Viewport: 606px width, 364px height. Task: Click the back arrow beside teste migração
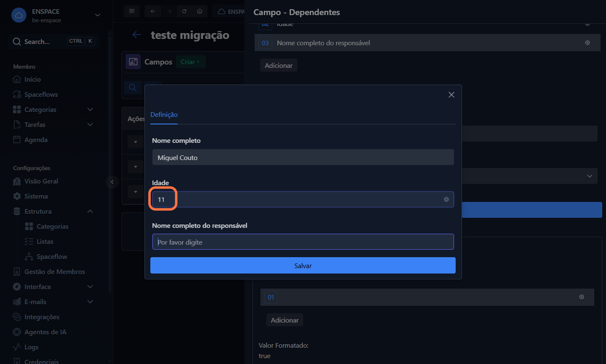coord(137,35)
